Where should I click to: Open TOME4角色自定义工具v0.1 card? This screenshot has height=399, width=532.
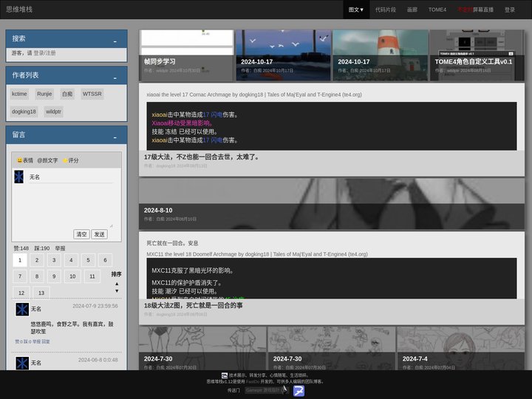pyautogui.click(x=477, y=55)
